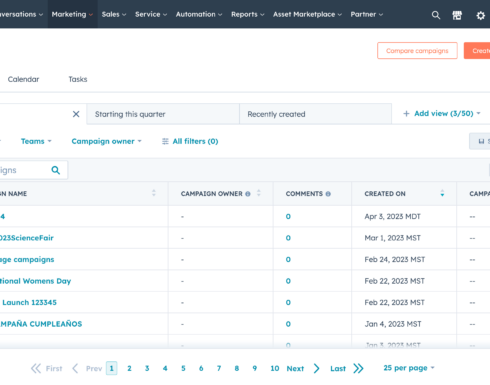Viewport: 490px width, 385px height.
Task: Click the Conversations menu in top navigation
Action: (x=21, y=14)
